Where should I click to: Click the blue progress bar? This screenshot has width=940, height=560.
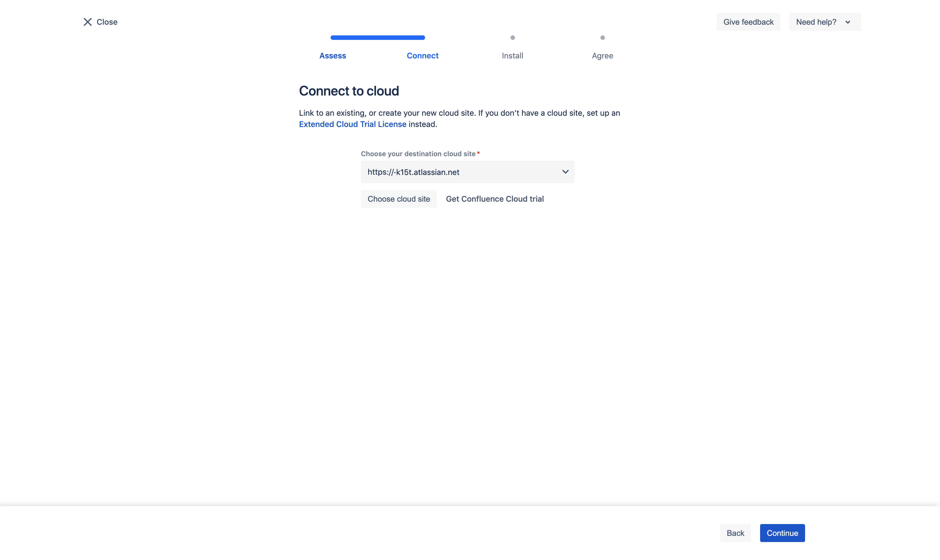(378, 37)
